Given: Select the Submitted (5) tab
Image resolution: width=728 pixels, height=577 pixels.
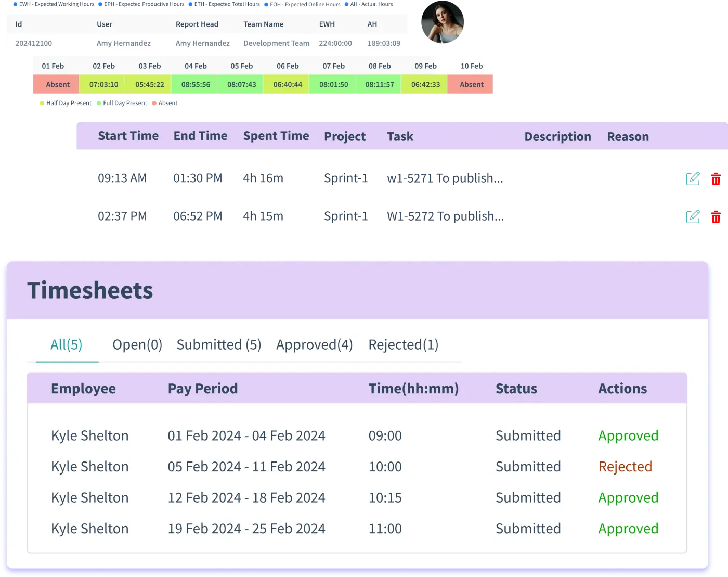Looking at the screenshot, I should coord(218,344).
